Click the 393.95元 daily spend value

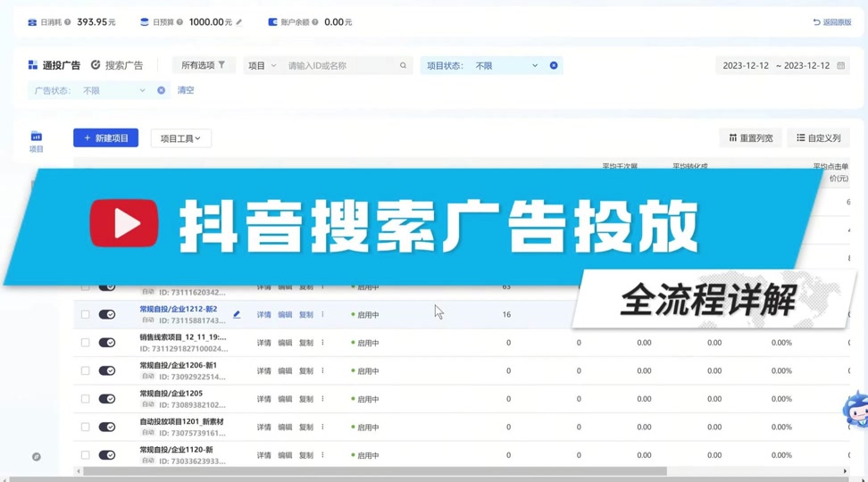[96, 22]
